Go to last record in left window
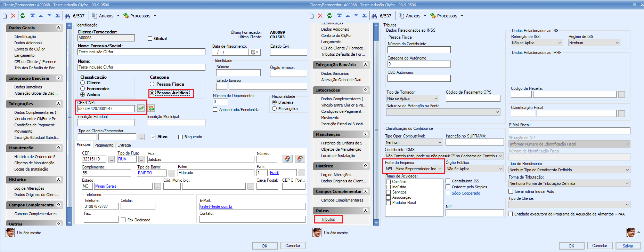Viewport: 644px width, 252px height. tap(58, 16)
